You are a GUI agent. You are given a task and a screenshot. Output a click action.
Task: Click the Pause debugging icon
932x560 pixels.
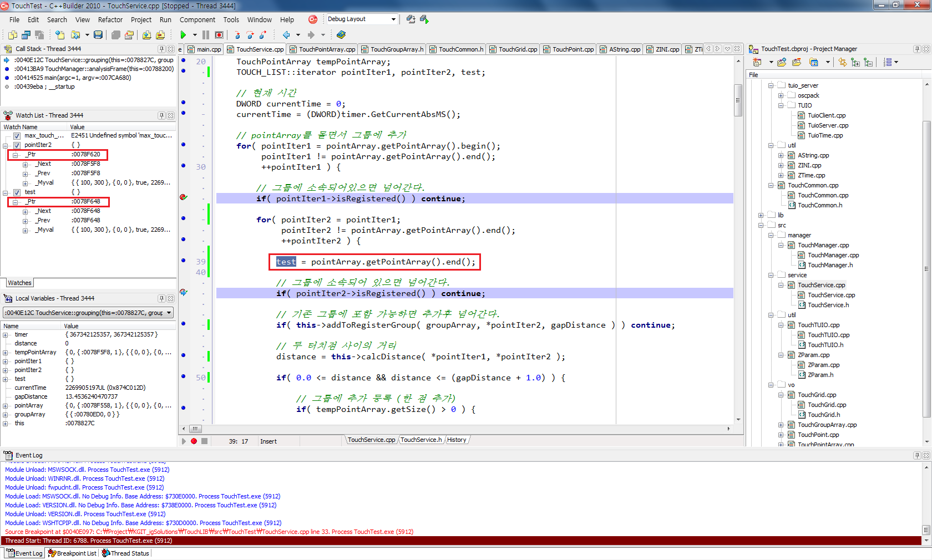point(206,35)
